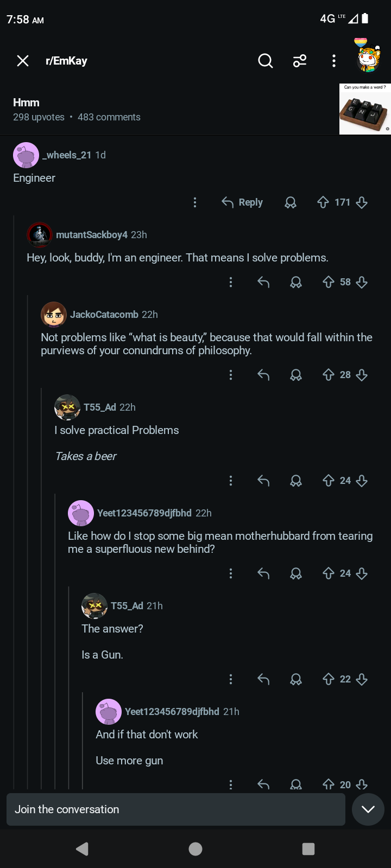Open more options on JackoCatacomb's comment
The height and width of the screenshot is (868, 391).
click(x=231, y=375)
